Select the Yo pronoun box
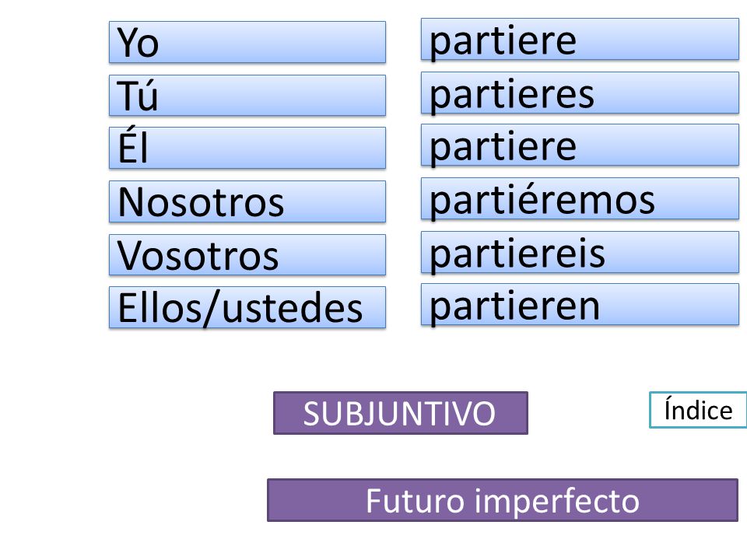Screen dimensions: 747x560 pyautogui.click(x=247, y=42)
